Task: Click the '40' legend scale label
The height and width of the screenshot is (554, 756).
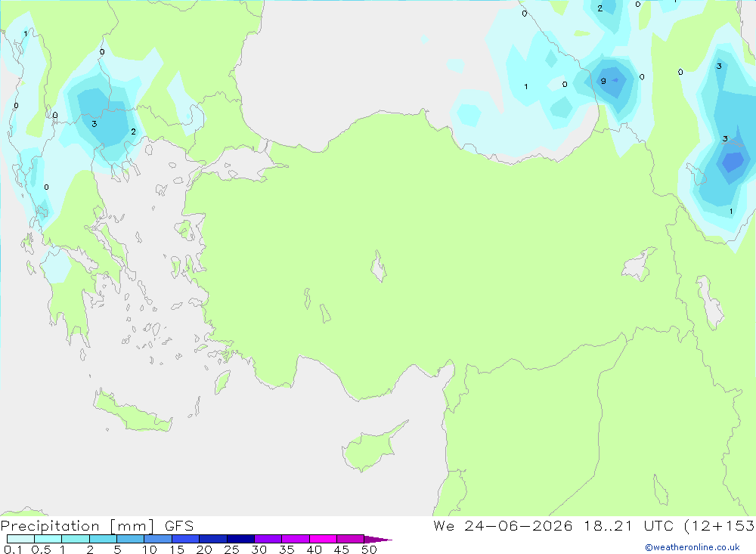Action: pos(314,549)
